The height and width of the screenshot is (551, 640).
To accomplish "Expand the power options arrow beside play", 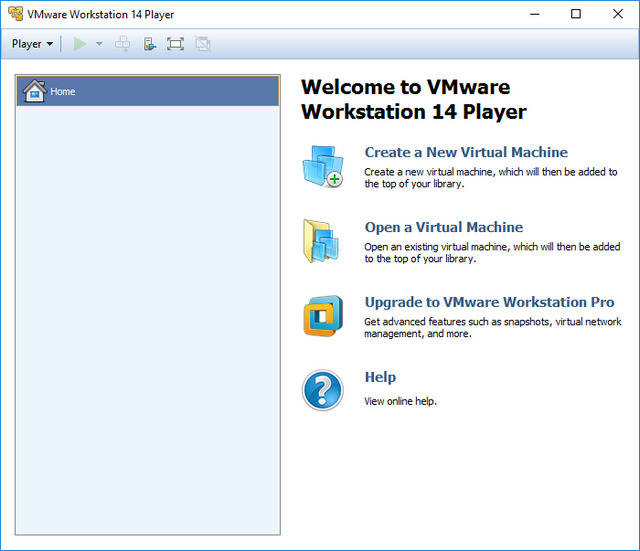I will coord(99,44).
